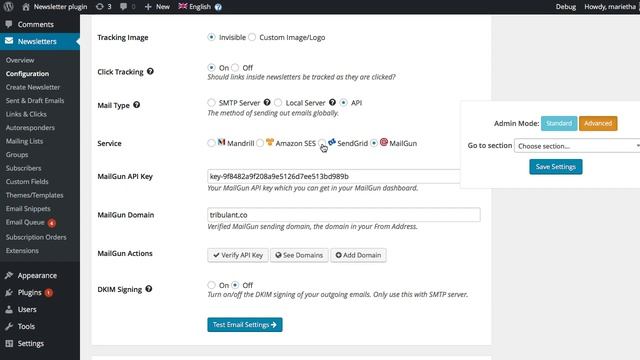The height and width of the screenshot is (360, 640).
Task: Click the Mandrill logo icon
Action: [x=221, y=142]
